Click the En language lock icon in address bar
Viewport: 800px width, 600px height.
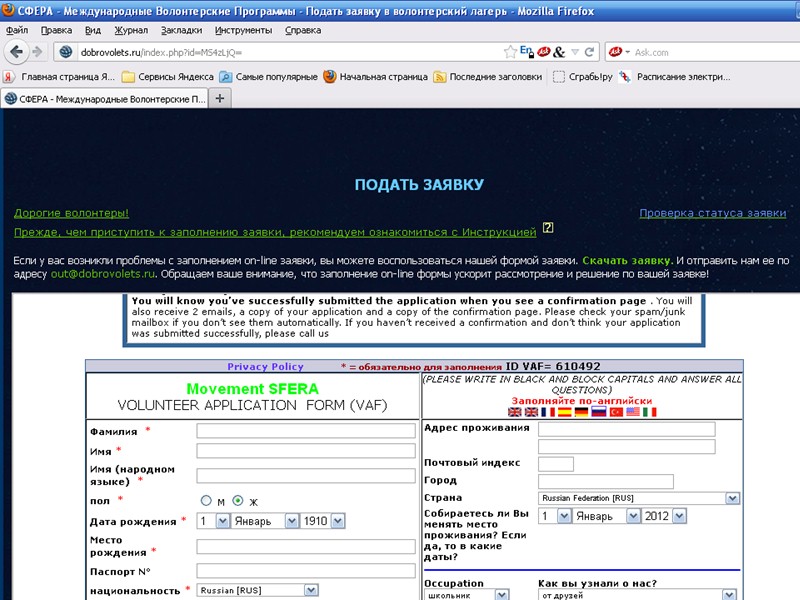[527, 52]
